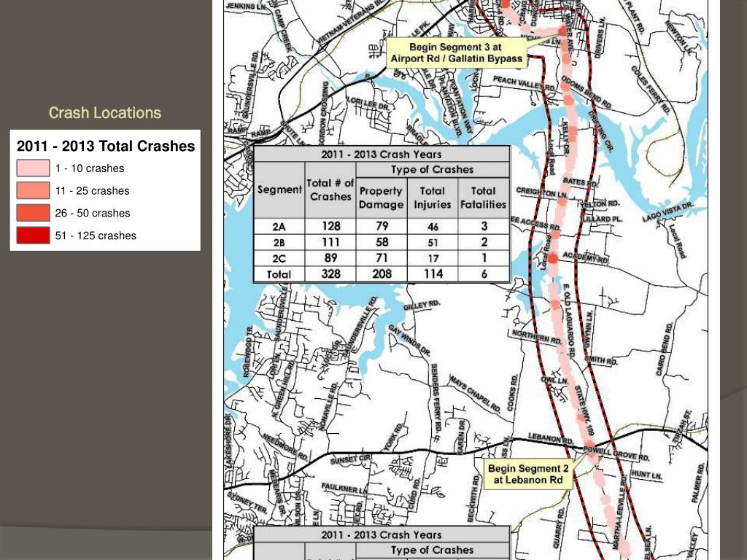Click the '26 - 50 crashes' legend label

click(93, 214)
